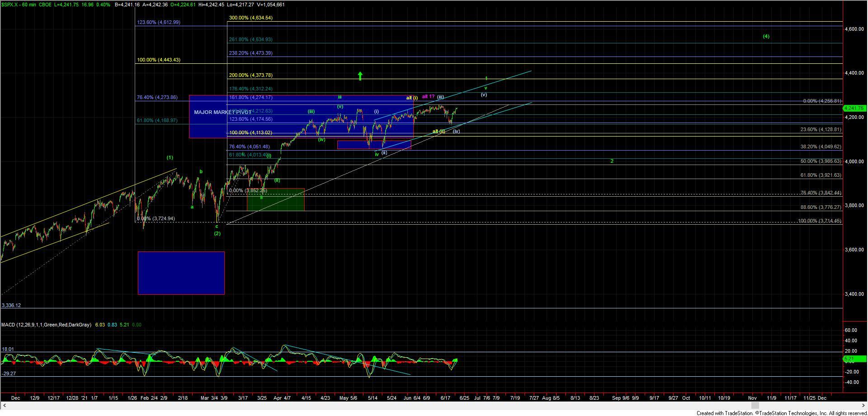Screen dimensions: 868x416
Task: Click the Nov date on time axis
Action: click(752, 398)
